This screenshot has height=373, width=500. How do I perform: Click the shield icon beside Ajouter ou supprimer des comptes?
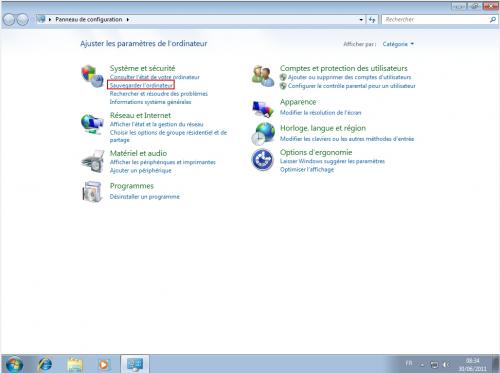[283, 77]
